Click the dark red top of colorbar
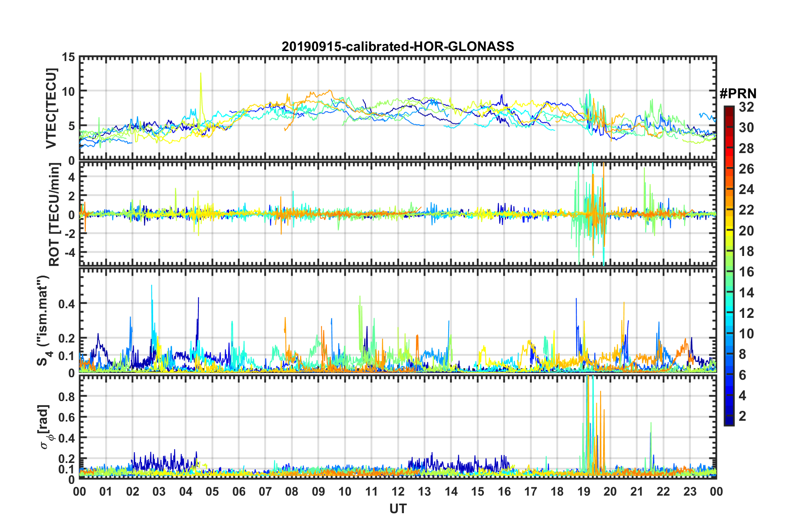Screen dimensions: 796x532 [x=729, y=110]
